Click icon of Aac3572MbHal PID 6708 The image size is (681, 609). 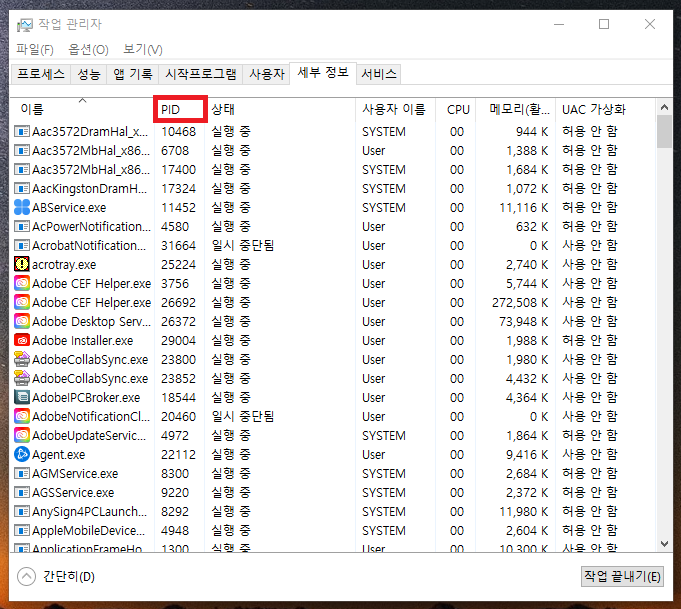click(x=22, y=150)
